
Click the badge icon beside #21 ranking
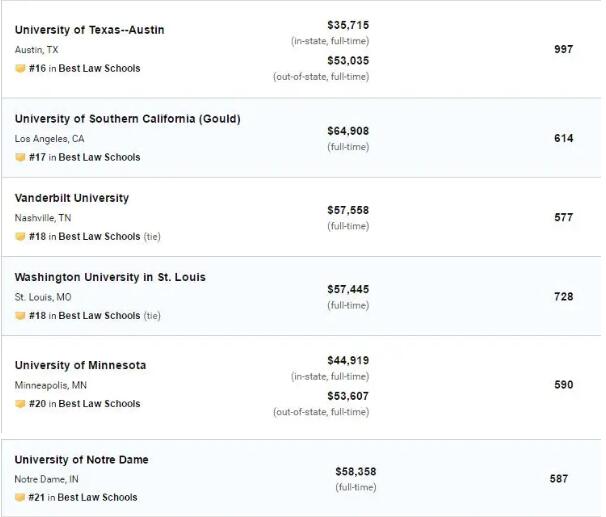coord(20,497)
